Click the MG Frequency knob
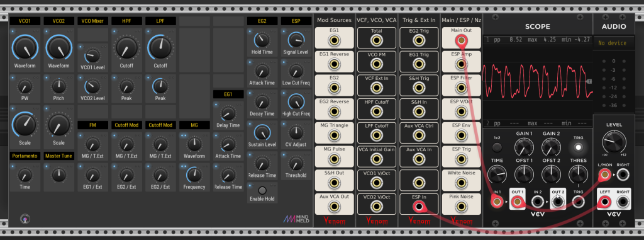Screen dimensions: 644x240 point(194,175)
